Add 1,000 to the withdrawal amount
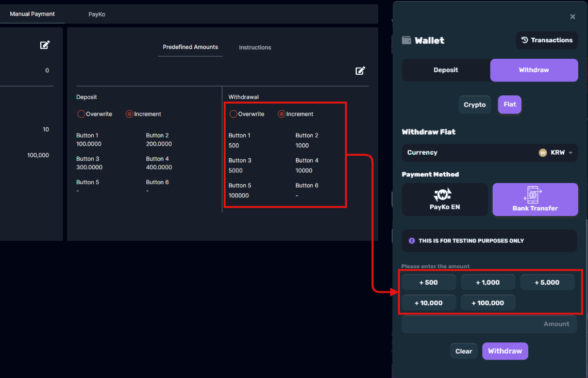588x378 pixels. (x=488, y=282)
